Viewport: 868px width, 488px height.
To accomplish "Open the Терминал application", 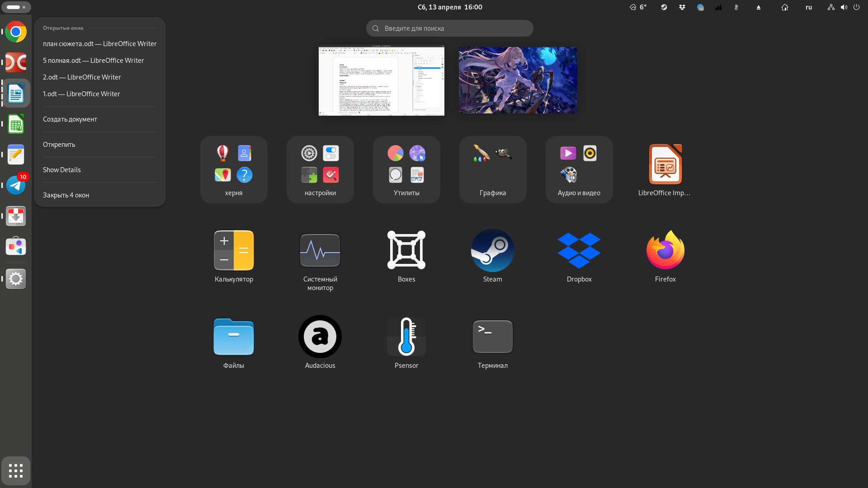I will pos(492,337).
